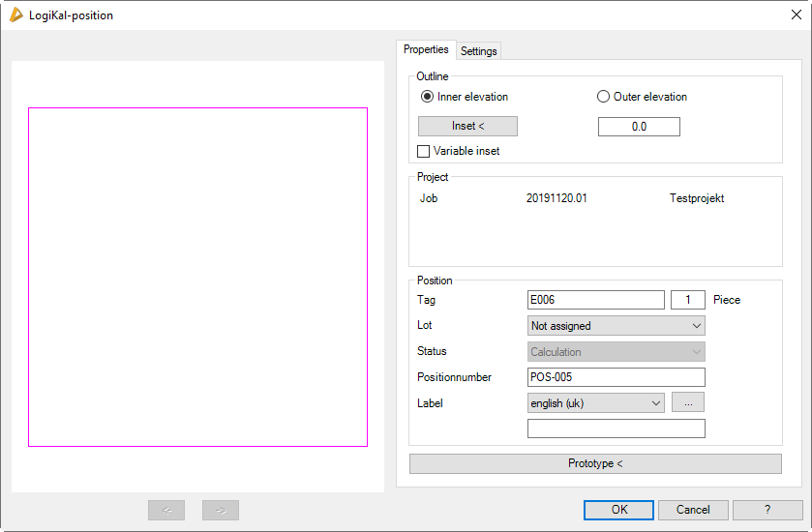The width and height of the screenshot is (812, 532).
Task: Click the LogiKal app icon in title bar
Action: point(15,15)
